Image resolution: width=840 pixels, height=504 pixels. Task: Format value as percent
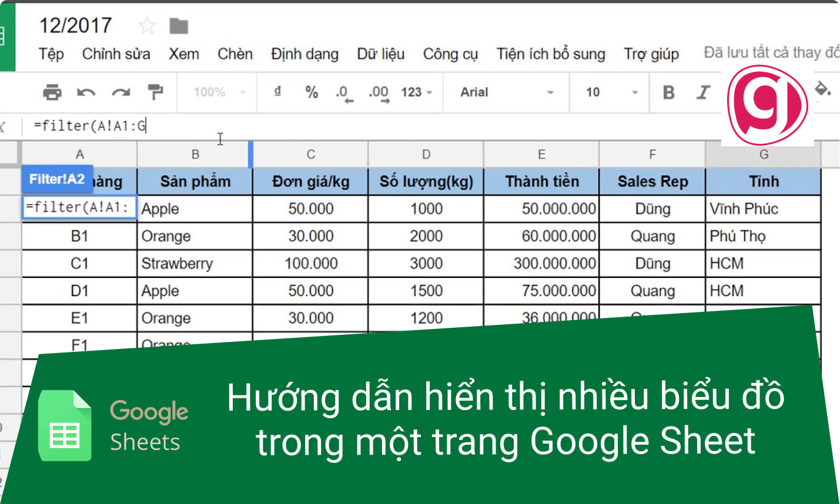[311, 92]
